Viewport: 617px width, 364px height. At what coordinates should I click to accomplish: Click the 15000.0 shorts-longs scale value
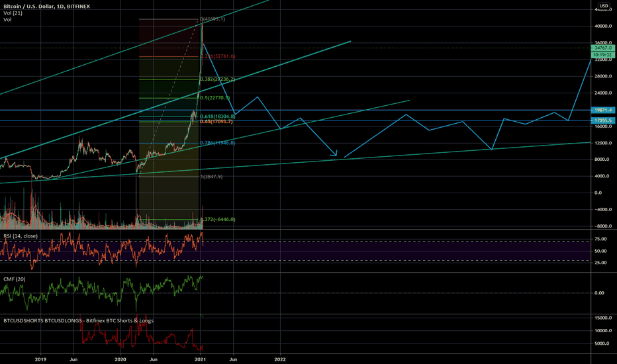[603, 318]
